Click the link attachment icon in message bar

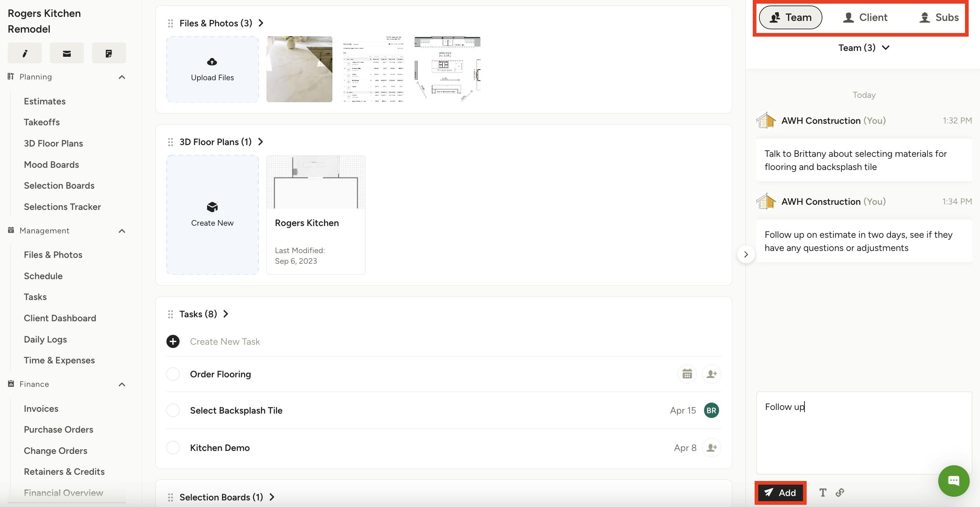[839, 493]
